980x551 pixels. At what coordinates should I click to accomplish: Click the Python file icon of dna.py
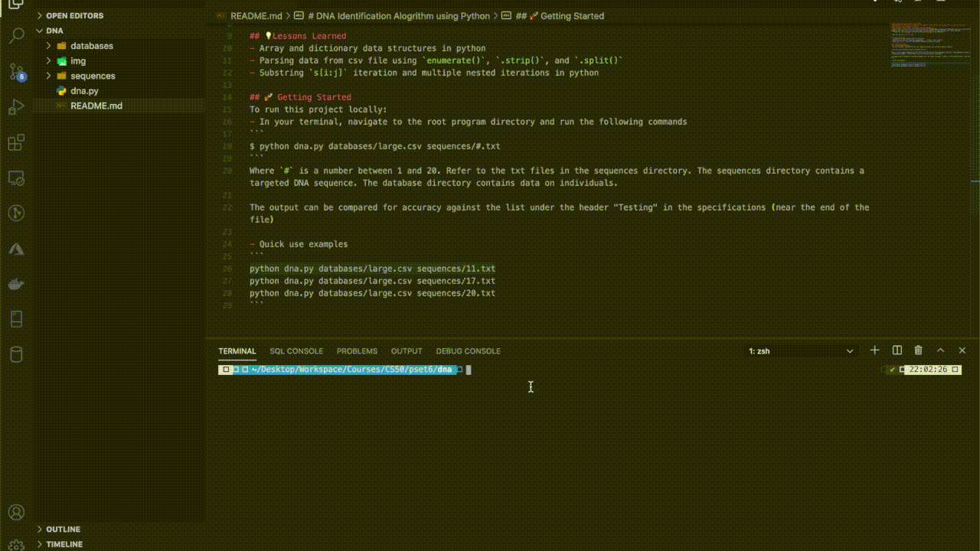[x=61, y=91]
